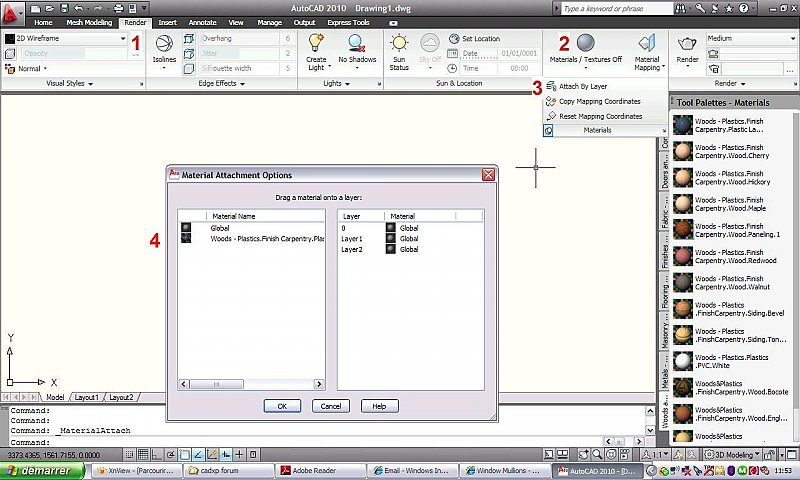The width and height of the screenshot is (800, 480).
Task: Click the Jitter slider in Edge Effects
Action: (x=240, y=54)
